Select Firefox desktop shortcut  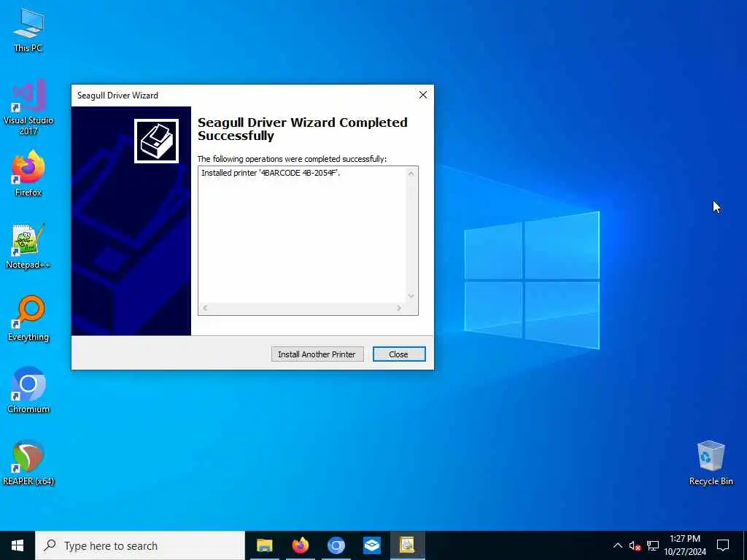28,174
